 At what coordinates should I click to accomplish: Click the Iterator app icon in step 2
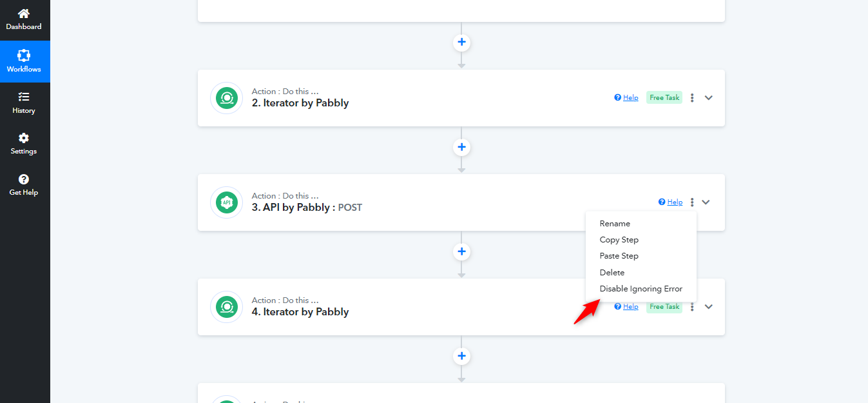[x=227, y=98]
